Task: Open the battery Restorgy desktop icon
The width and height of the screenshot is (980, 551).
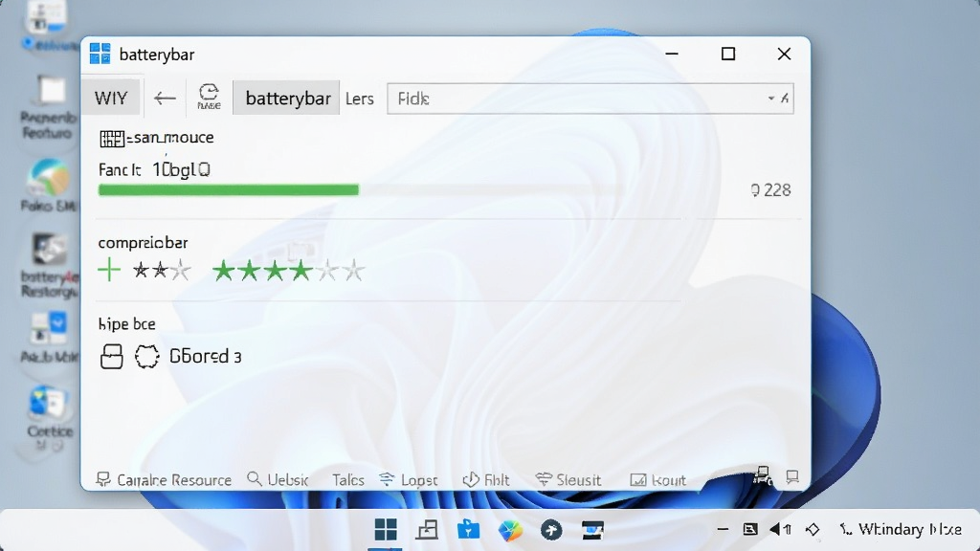Action: point(49,266)
